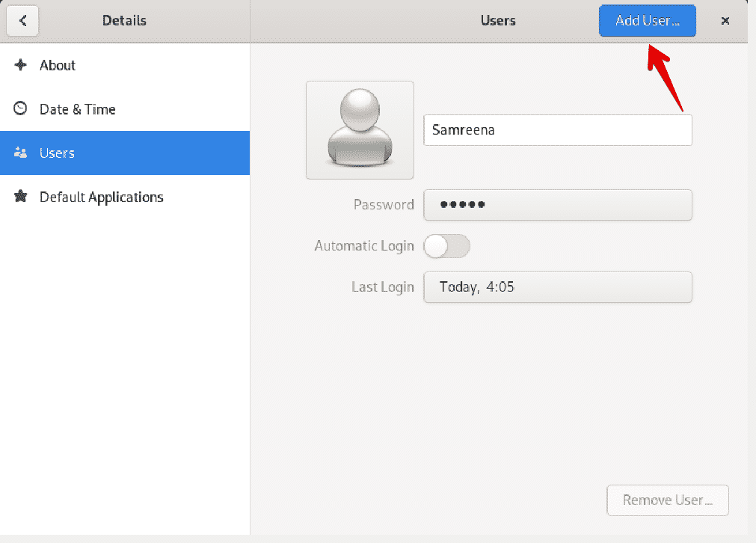Image resolution: width=756 pixels, height=543 pixels.
Task: Open Last Login history showing Today, 4:05
Action: (557, 287)
